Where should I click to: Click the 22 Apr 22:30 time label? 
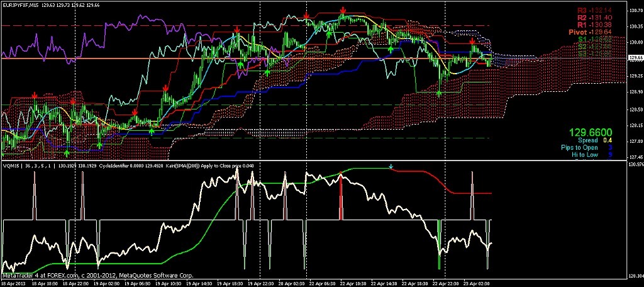[447, 284]
